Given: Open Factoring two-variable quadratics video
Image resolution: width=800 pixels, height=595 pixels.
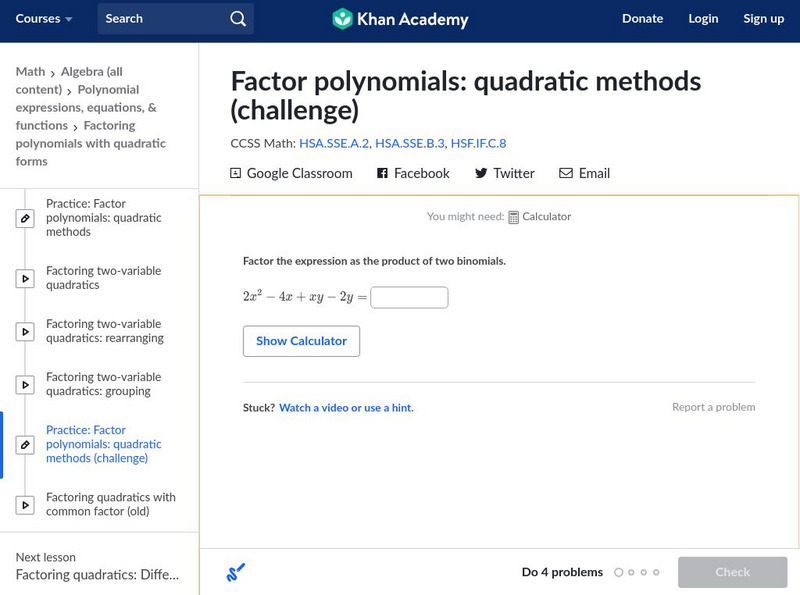Looking at the screenshot, I should 103,278.
